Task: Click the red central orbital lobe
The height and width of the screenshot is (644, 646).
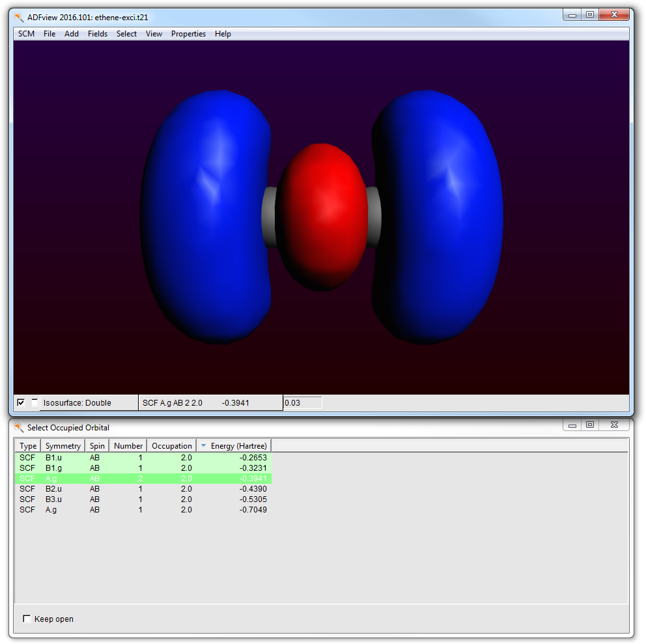Action: (x=322, y=217)
